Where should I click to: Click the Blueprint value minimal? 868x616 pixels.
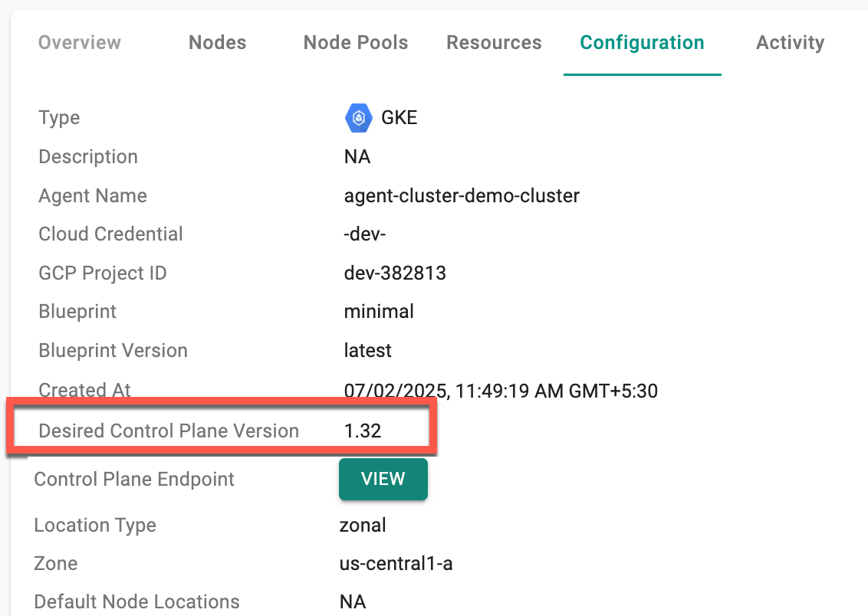(379, 312)
